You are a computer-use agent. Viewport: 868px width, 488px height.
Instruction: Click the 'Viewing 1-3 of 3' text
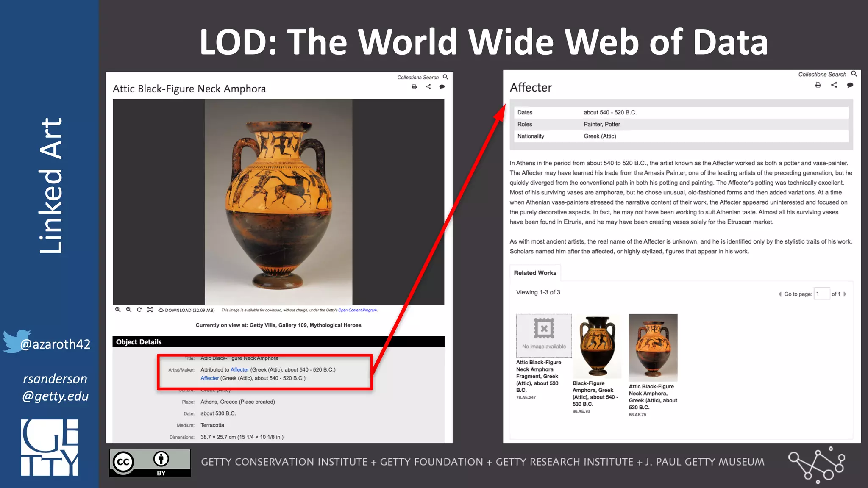[538, 292]
